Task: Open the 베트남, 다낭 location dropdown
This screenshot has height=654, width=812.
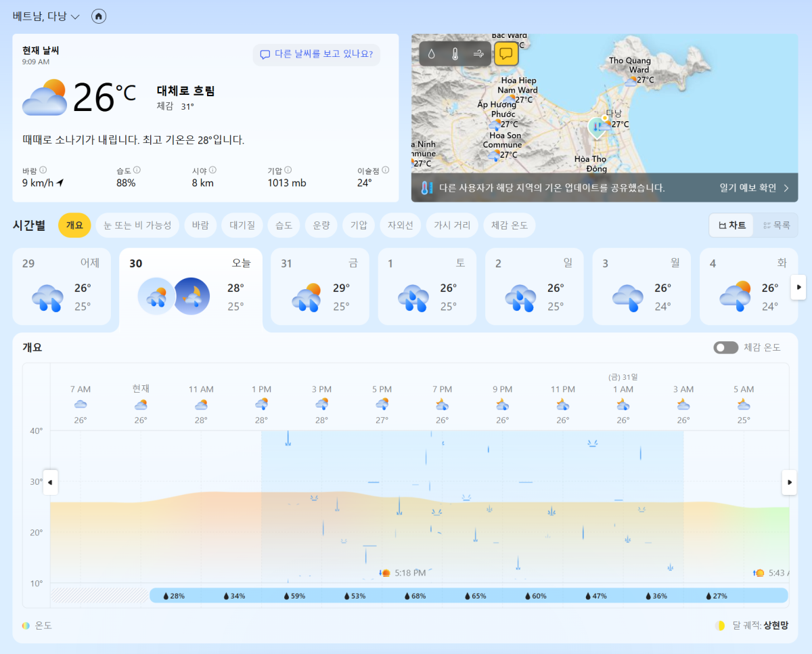Action: click(x=46, y=16)
